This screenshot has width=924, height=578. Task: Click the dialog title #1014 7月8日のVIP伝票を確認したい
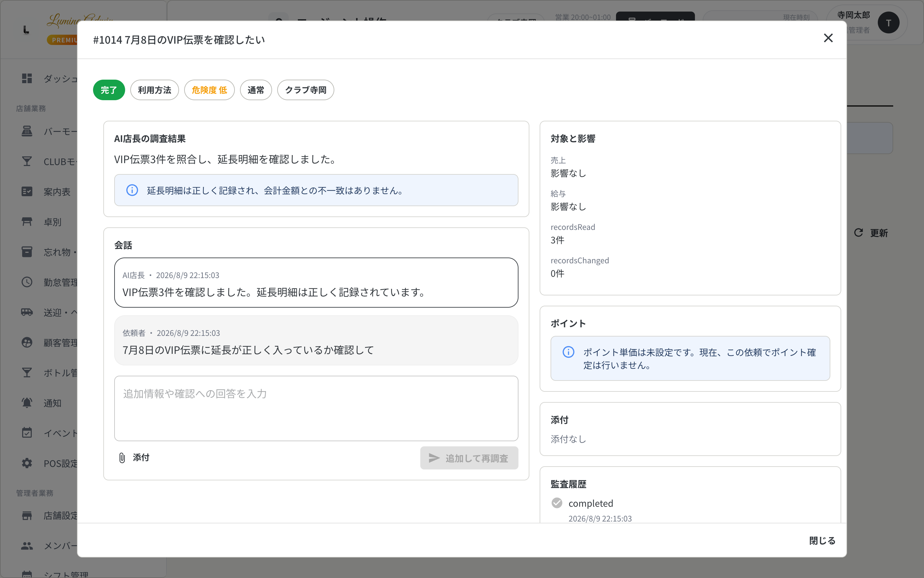point(179,40)
